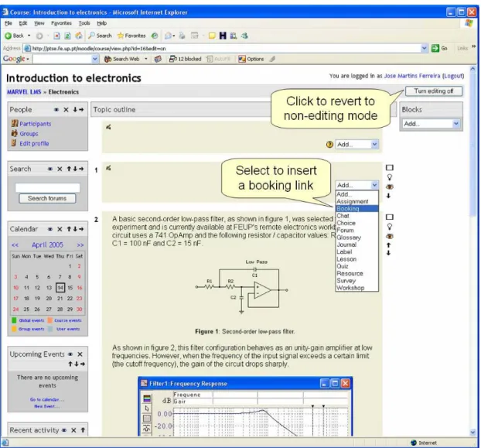The height and width of the screenshot is (448, 481).
Task: Edit summary of the top section
Action: pyautogui.click(x=108, y=127)
